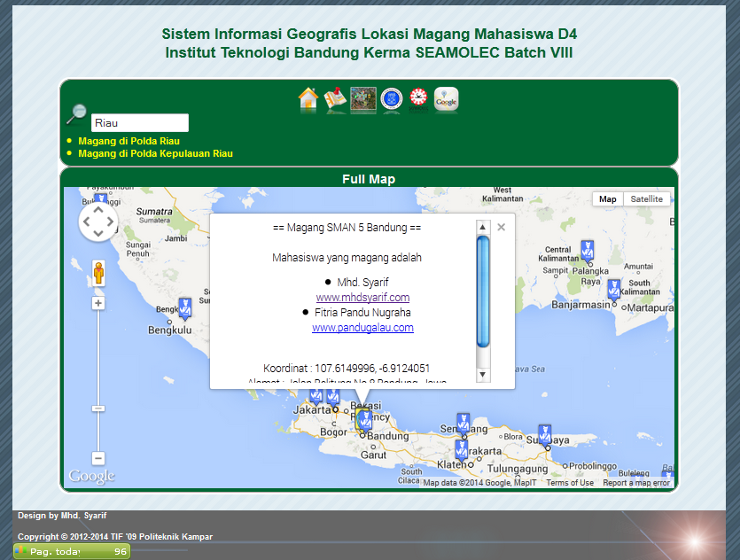The width and height of the screenshot is (740, 560).
Task: Open Magang di Polda Riau result
Action: point(129,141)
